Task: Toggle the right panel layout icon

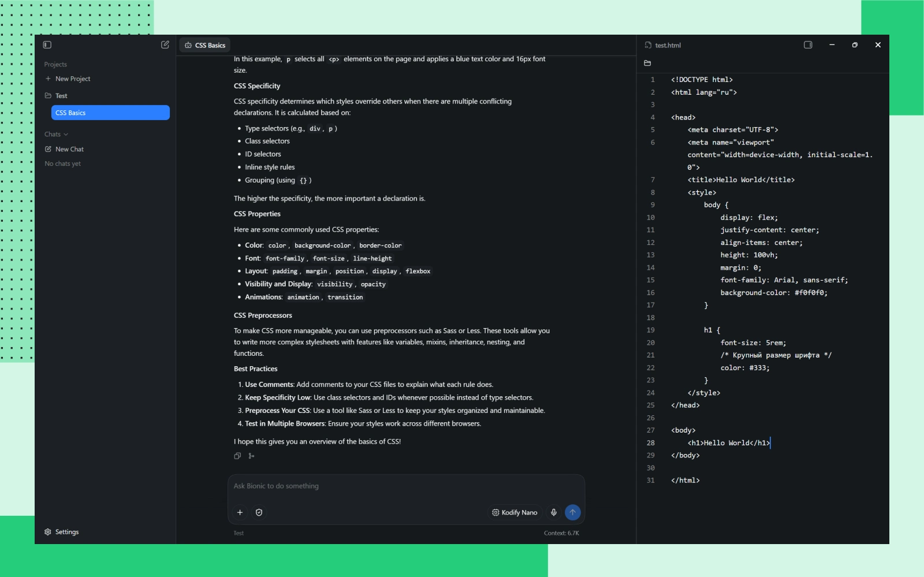Action: click(808, 45)
